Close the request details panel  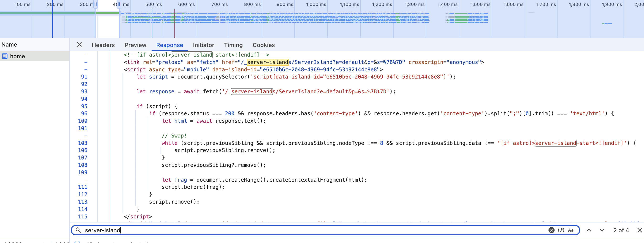(x=79, y=45)
